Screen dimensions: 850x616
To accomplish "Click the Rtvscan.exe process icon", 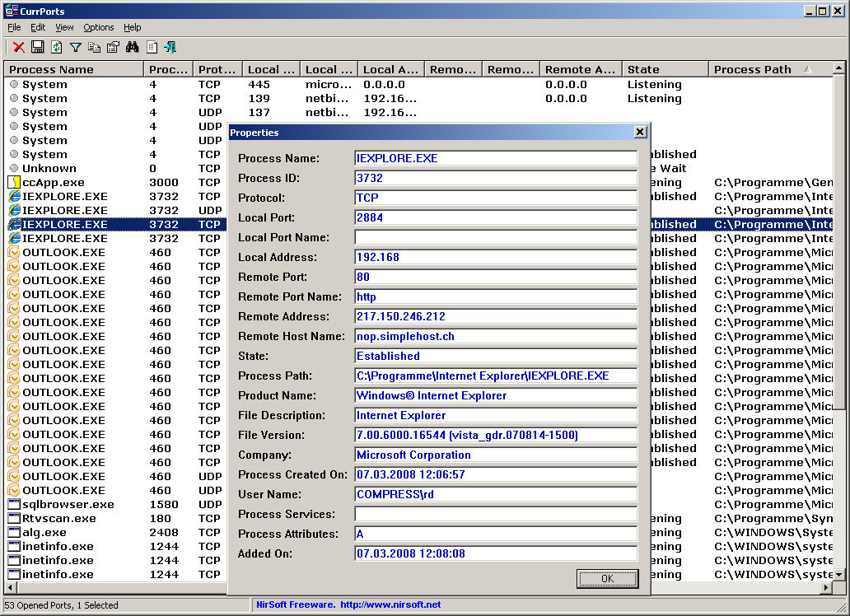I will tap(14, 518).
